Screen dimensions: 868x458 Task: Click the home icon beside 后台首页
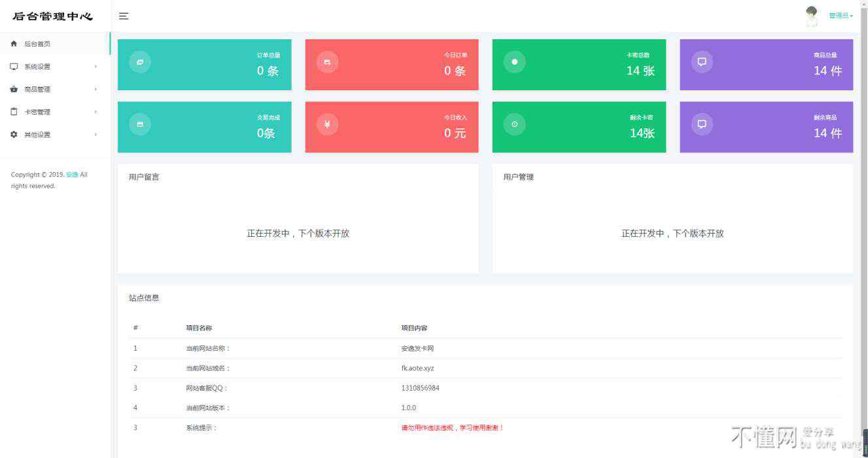[x=14, y=44]
